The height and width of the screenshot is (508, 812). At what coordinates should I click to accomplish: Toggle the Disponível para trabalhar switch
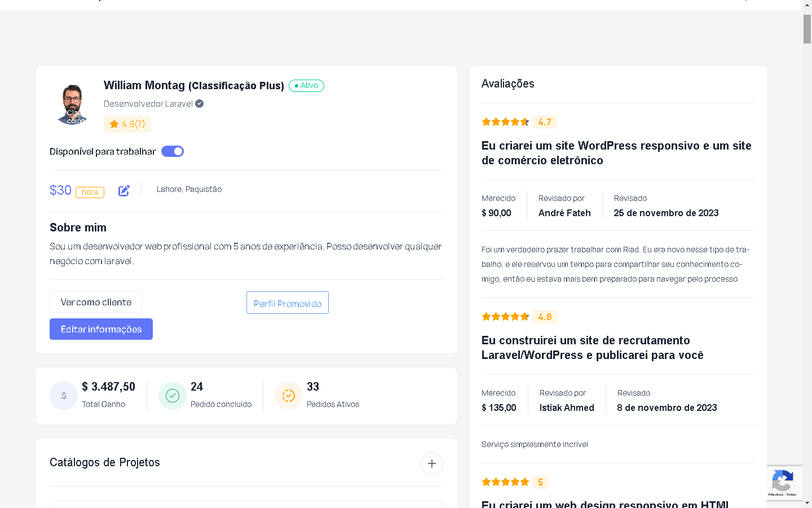tap(173, 151)
